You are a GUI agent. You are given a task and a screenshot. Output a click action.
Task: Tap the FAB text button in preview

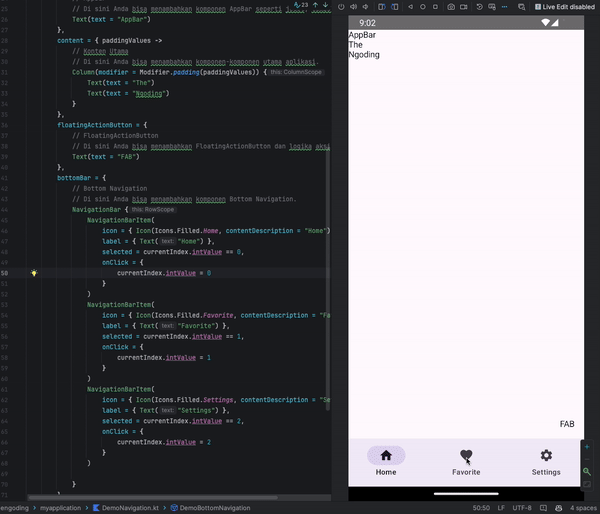567,424
